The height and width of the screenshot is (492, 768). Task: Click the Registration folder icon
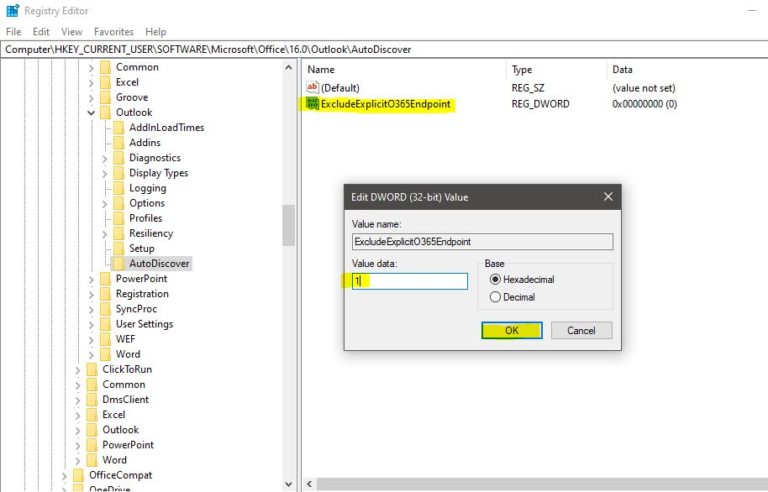(105, 294)
